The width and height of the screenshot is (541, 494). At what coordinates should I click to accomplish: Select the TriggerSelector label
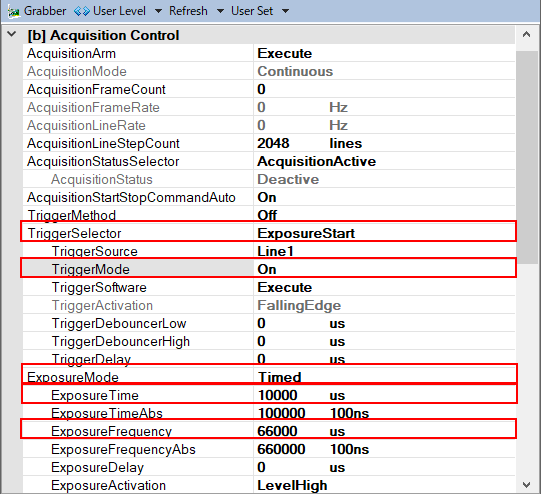point(74,233)
